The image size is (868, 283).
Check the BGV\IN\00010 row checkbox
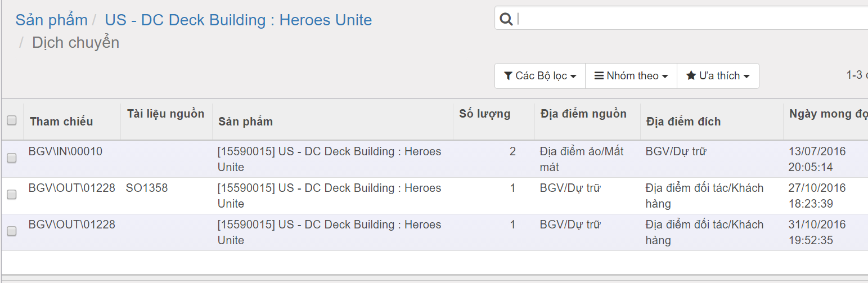click(x=12, y=159)
